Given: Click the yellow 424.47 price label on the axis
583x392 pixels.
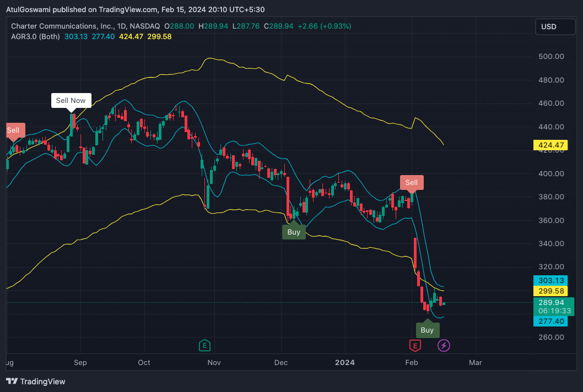Looking at the screenshot, I should 550,145.
